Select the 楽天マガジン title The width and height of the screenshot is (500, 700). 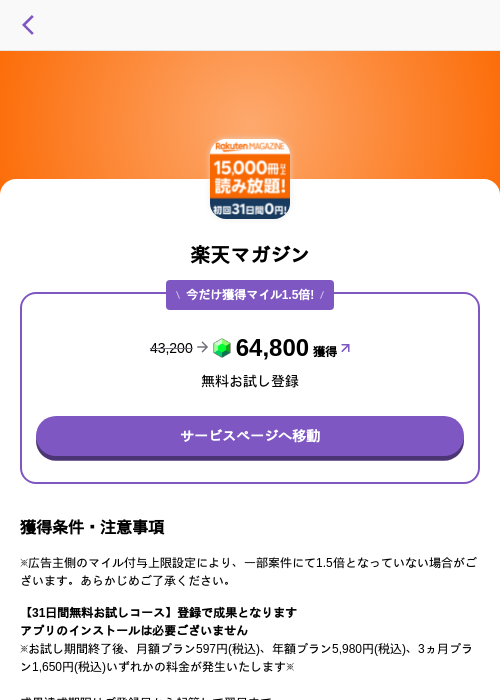[250, 255]
